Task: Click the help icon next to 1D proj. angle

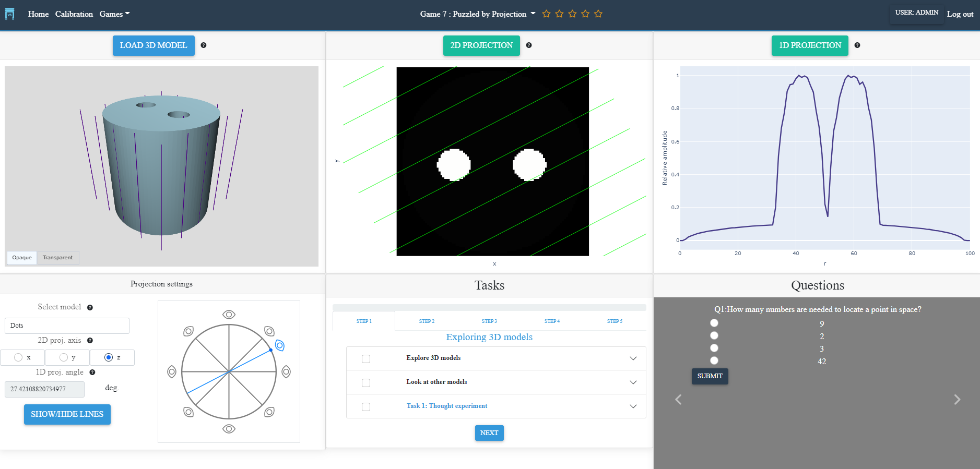Action: (x=92, y=372)
